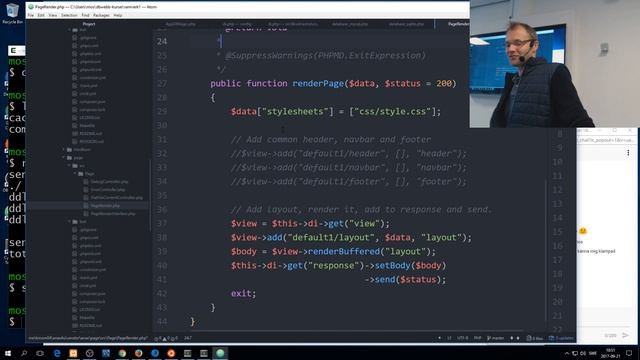Click the exit; statement on line 42
This screenshot has width=640, height=360.
pos(243,293)
